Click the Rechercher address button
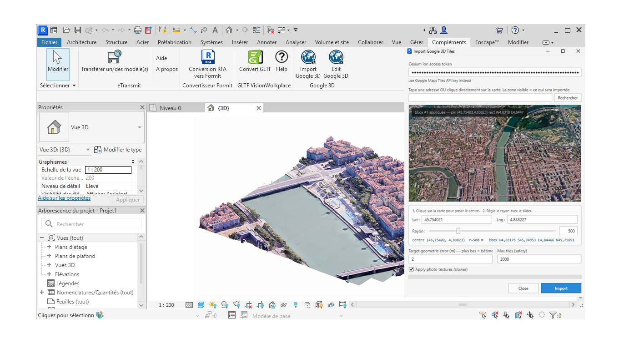Image resolution: width=644 pixels, height=354 pixels. pos(568,98)
